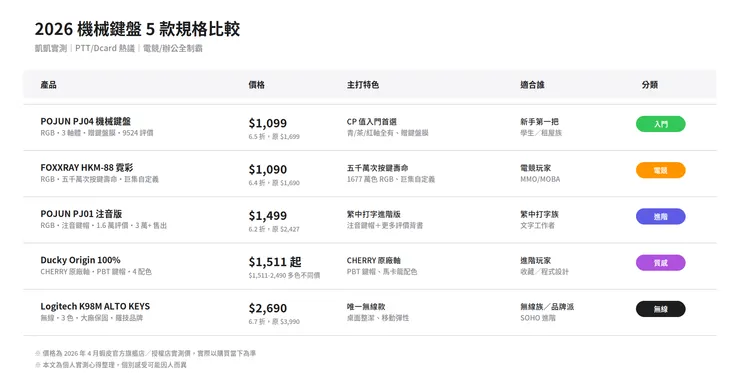This screenshot has height=382, width=740.
Task: Click the discount note '6.7 折・原 $3,990'
Action: [x=274, y=322]
